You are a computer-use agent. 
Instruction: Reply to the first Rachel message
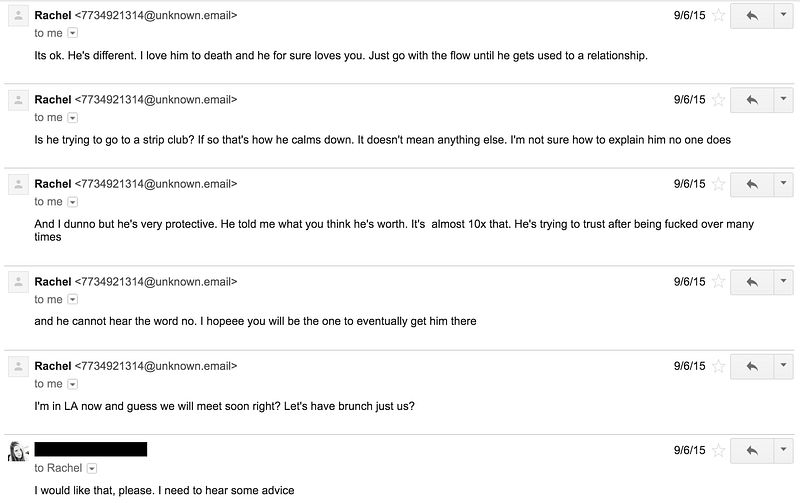point(752,15)
